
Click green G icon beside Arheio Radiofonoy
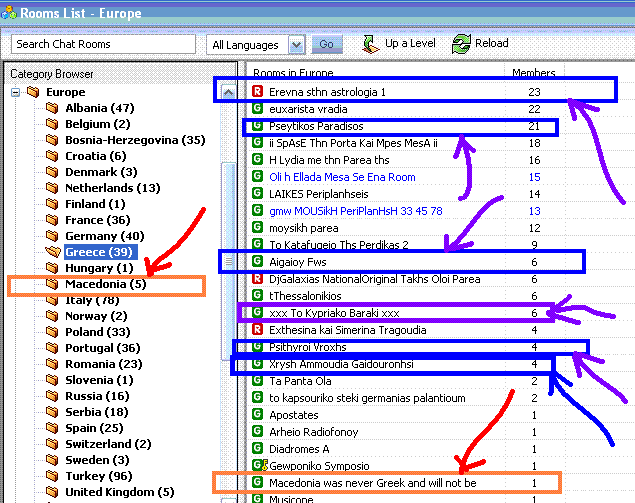(x=258, y=431)
